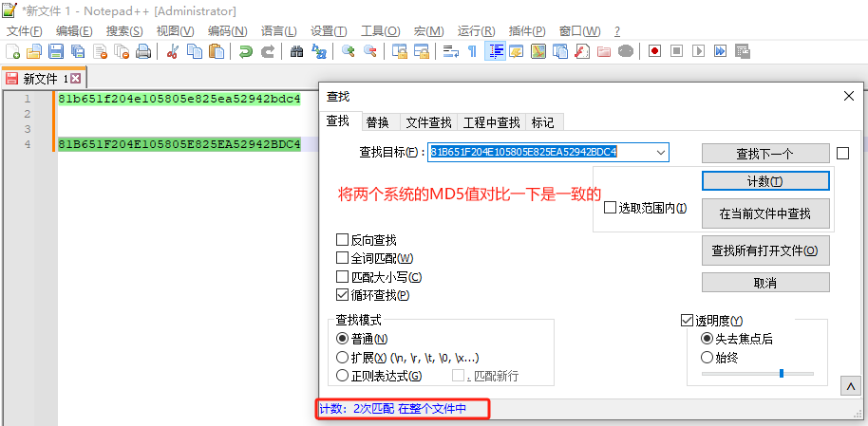Click the Zoom In magnifier icon
Screen dimensions: 868x426
coord(348,51)
